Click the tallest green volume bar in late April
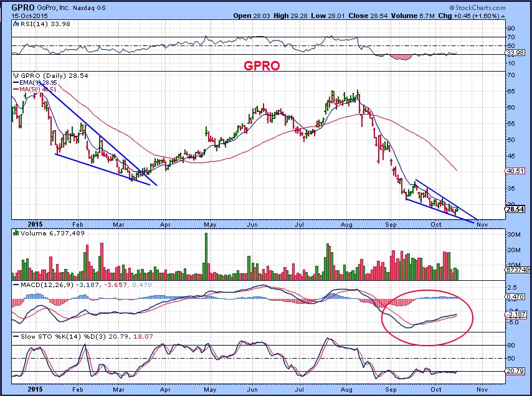The width and height of the screenshot is (532, 396). (x=206, y=257)
